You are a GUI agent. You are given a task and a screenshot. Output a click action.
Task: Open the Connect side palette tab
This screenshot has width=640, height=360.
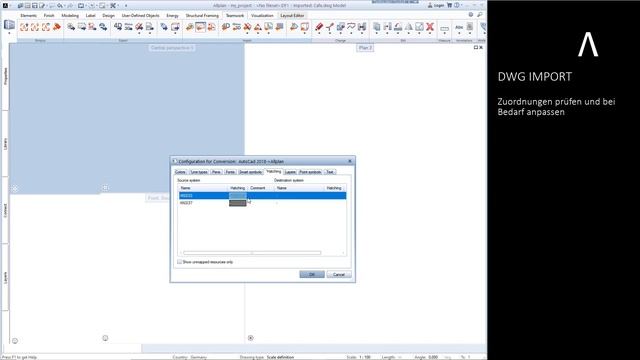[5, 210]
